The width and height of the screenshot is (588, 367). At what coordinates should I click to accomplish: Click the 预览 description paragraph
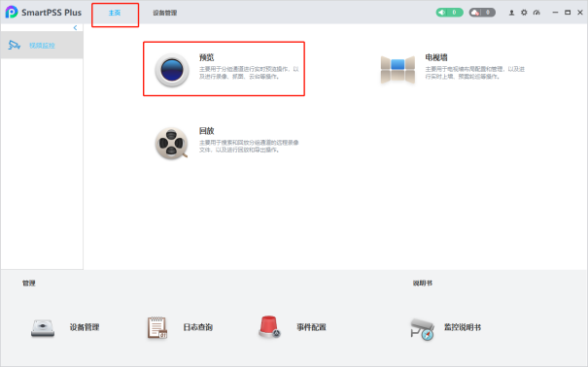coord(249,73)
